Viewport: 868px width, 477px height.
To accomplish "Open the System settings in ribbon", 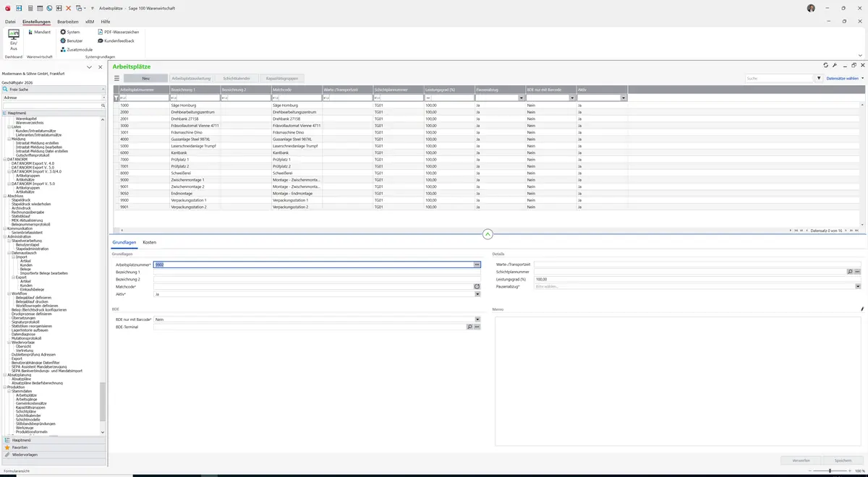I will [x=70, y=33].
